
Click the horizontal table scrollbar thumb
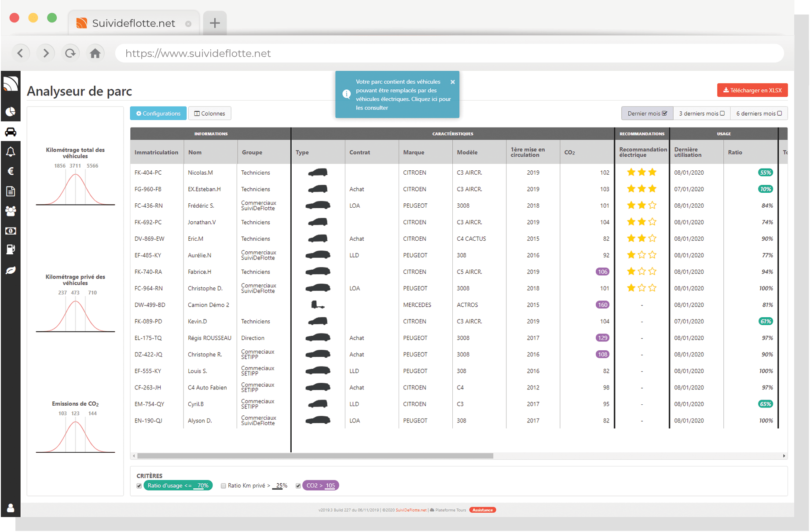tap(315, 456)
